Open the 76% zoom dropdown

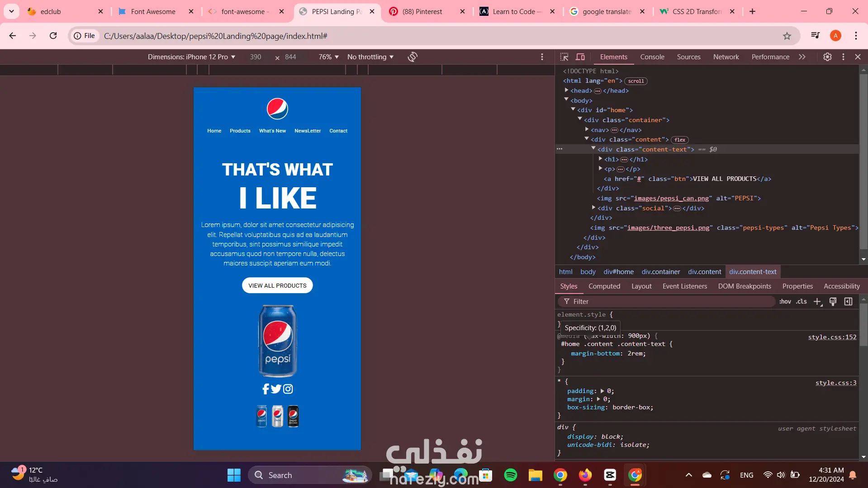(329, 57)
